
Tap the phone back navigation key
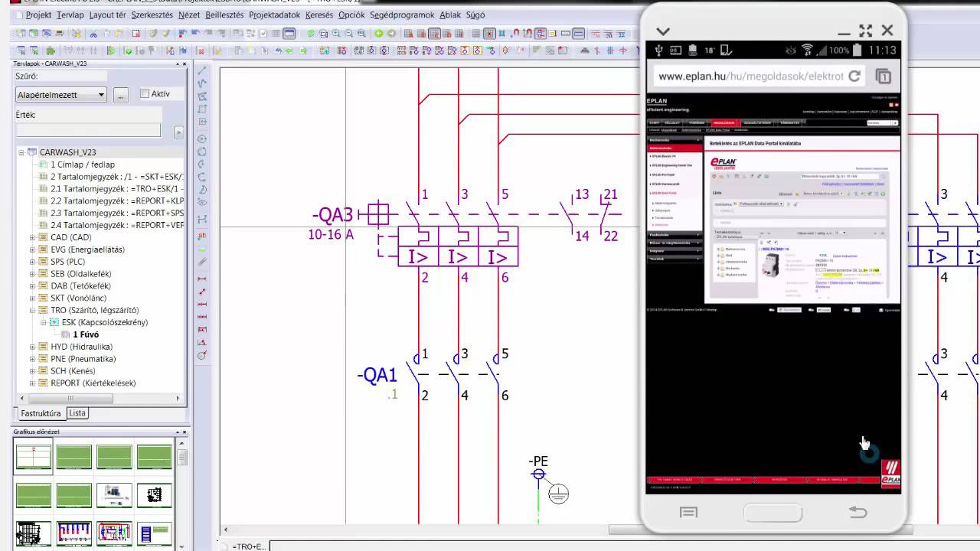(857, 512)
